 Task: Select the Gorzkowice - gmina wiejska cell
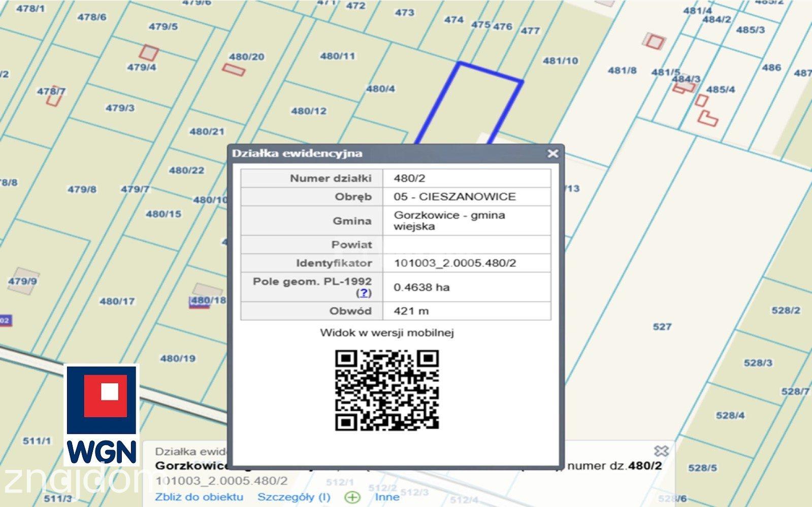467,221
